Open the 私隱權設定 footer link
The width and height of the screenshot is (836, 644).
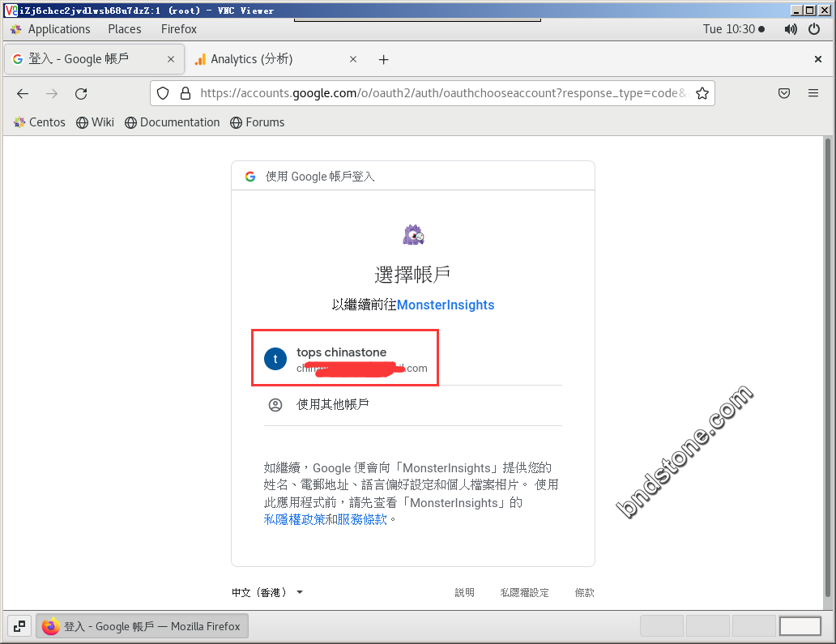click(525, 592)
